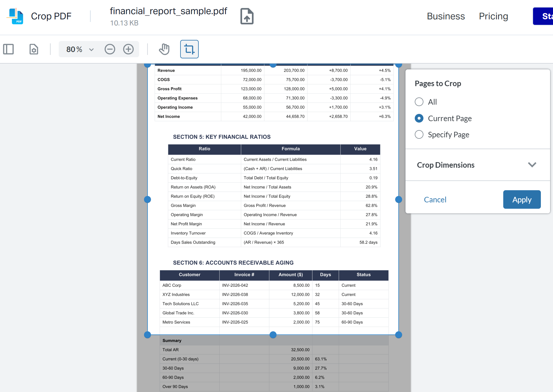Open the Pricing menu
553x392 pixels.
click(x=493, y=16)
